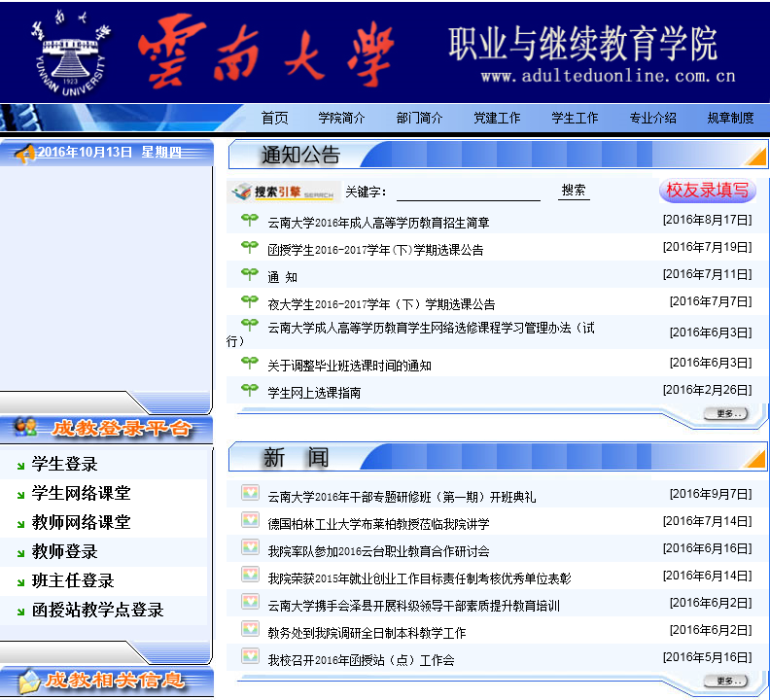
Task: Go to 党建工作 in the navigation bar
Action: (x=497, y=118)
